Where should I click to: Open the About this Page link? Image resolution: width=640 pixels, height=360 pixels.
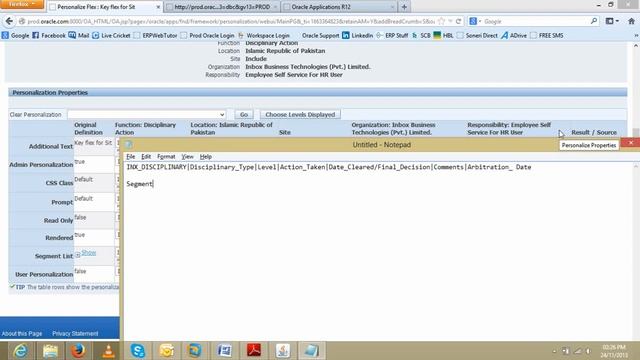point(22,334)
